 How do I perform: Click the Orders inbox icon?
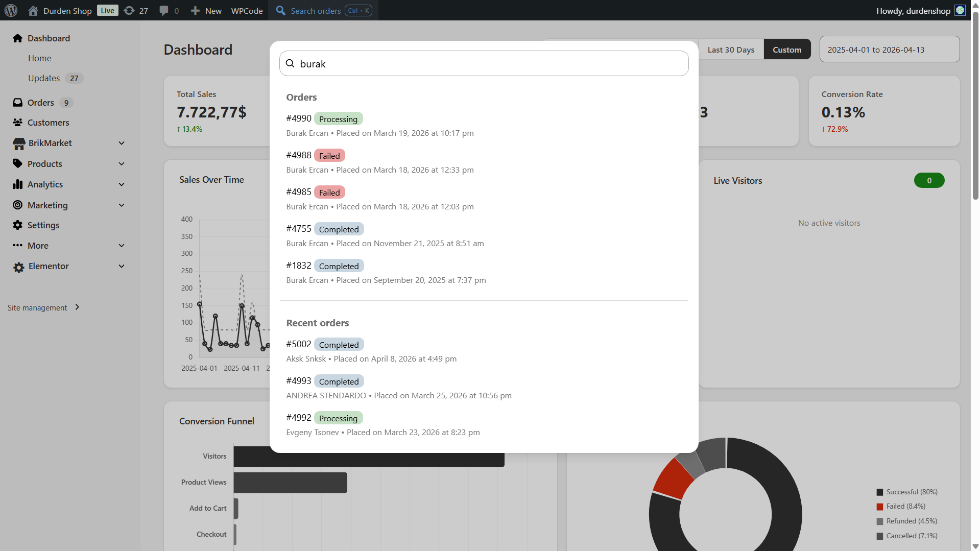click(x=18, y=103)
